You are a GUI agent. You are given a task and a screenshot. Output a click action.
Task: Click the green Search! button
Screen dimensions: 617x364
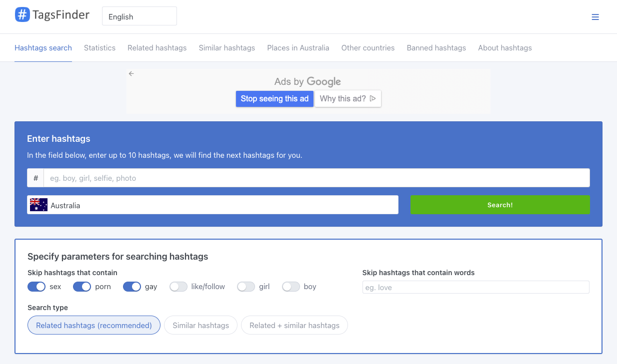click(500, 205)
